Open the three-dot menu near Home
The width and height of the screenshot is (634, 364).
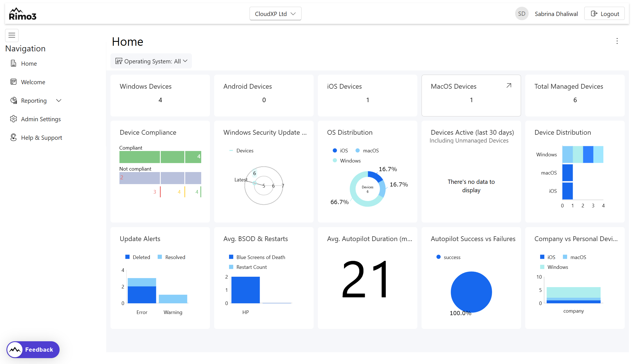[x=617, y=41]
